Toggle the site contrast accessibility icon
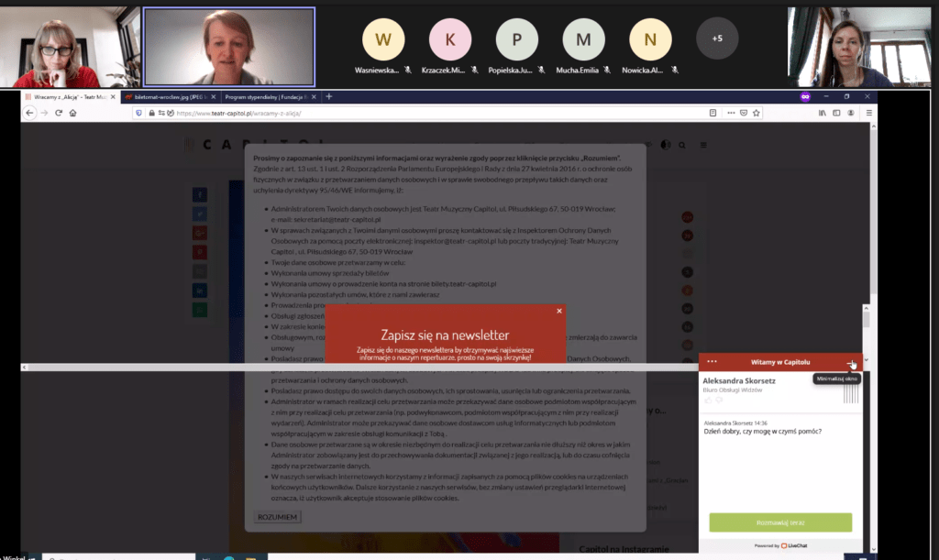The image size is (939, 560). (x=666, y=145)
